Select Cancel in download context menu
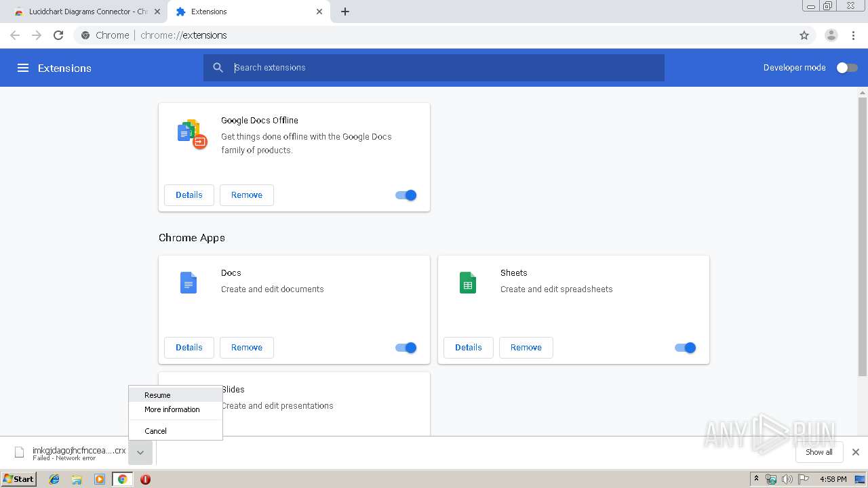 pos(176,431)
